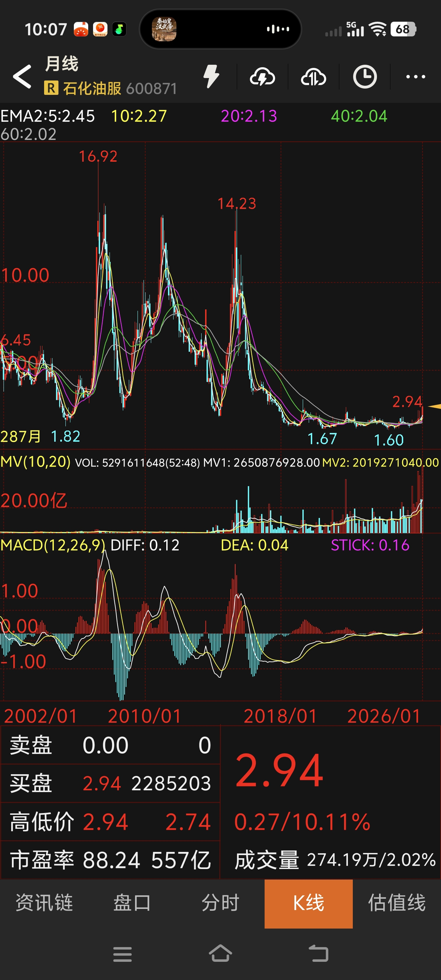Open the album thumbnail in status pill

point(164,29)
